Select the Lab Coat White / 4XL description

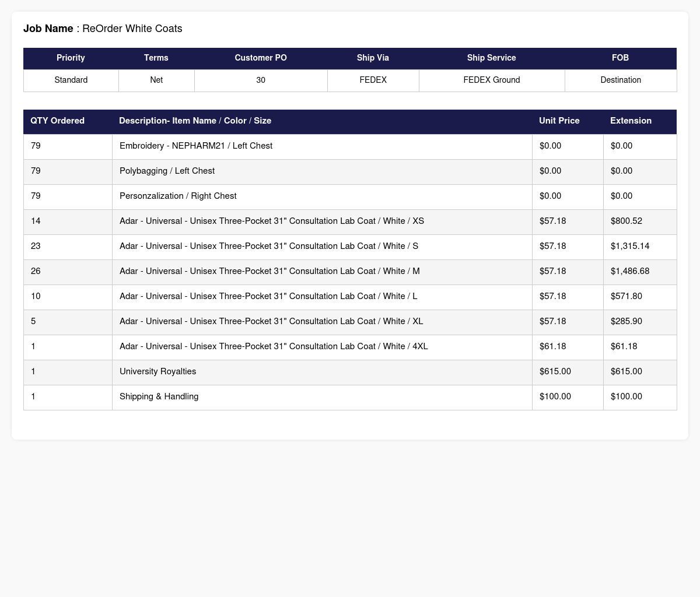click(x=274, y=346)
